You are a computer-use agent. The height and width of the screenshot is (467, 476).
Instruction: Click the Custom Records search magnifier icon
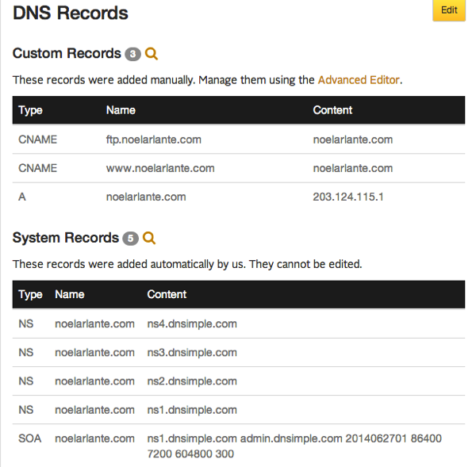[152, 54]
